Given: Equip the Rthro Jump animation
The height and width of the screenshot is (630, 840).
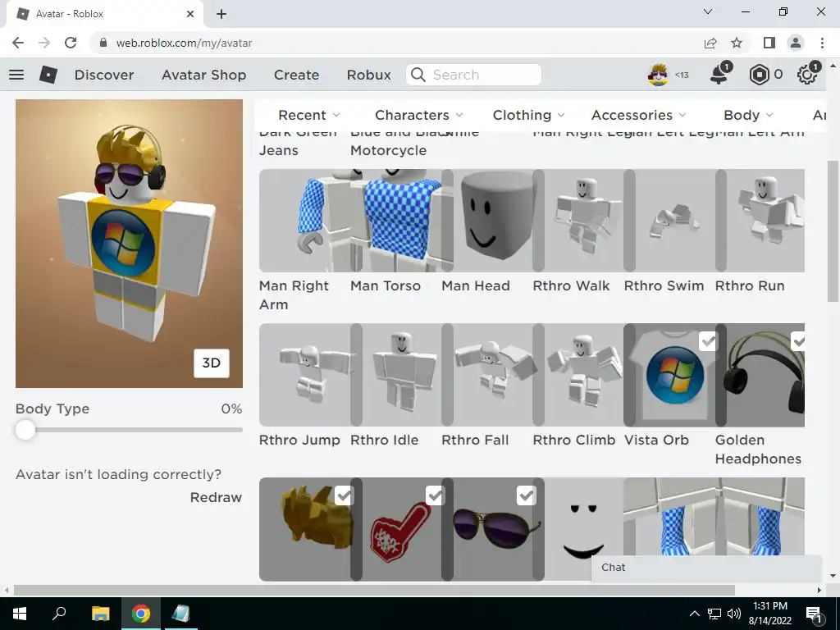Looking at the screenshot, I should [x=305, y=374].
